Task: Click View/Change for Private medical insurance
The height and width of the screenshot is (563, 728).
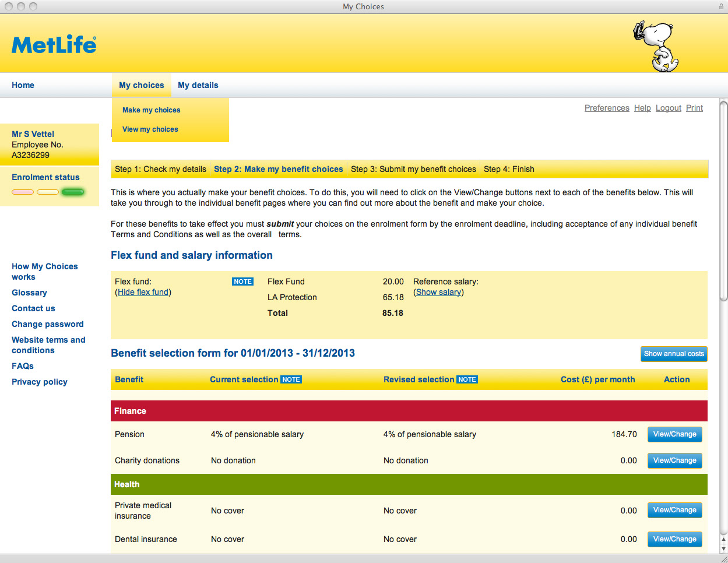Action: [x=675, y=510]
